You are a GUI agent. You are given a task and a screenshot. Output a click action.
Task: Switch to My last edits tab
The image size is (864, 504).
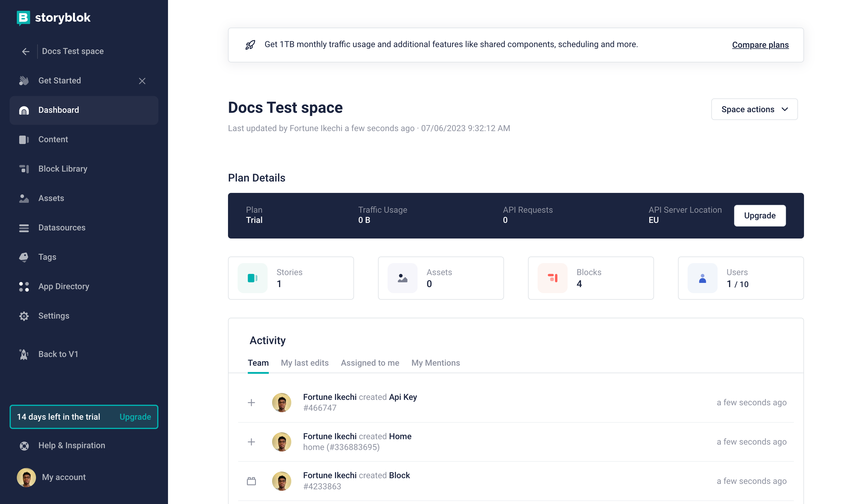[x=304, y=363]
